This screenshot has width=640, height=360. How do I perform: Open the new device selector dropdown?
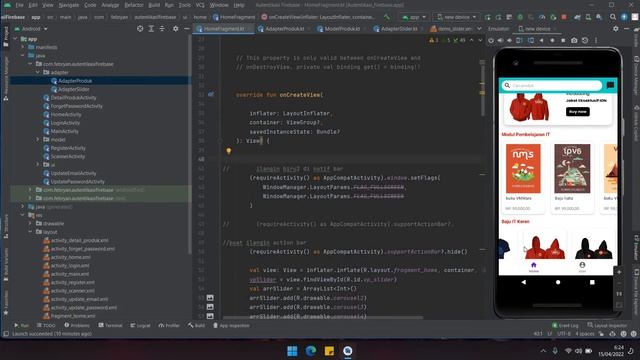(x=456, y=17)
